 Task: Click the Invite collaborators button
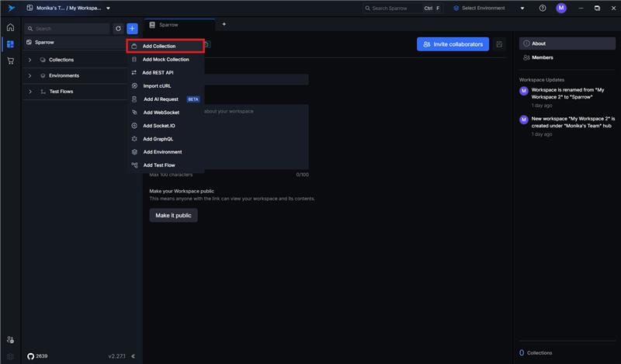coord(453,44)
